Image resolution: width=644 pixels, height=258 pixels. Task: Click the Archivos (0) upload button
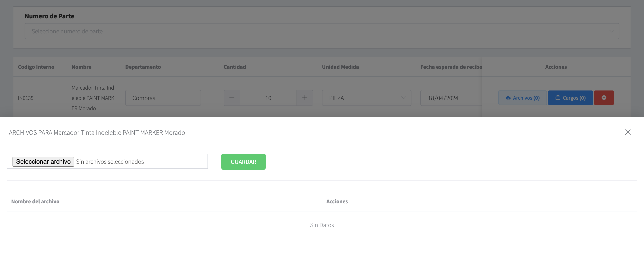522,98
